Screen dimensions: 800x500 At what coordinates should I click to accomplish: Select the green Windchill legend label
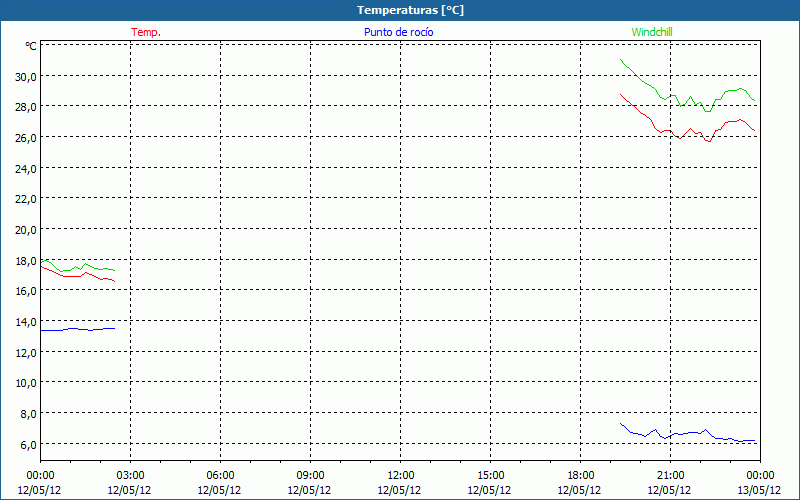click(652, 32)
